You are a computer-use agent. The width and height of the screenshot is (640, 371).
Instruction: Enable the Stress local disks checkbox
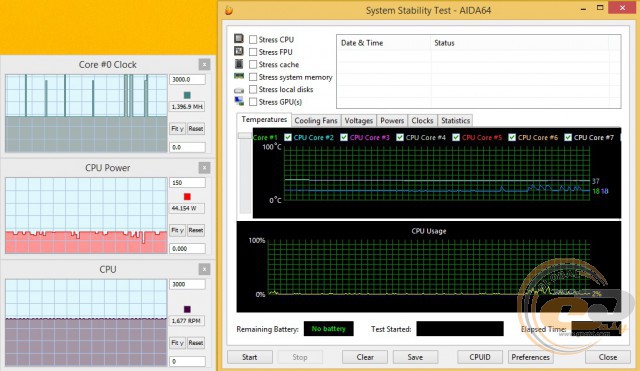[x=253, y=89]
